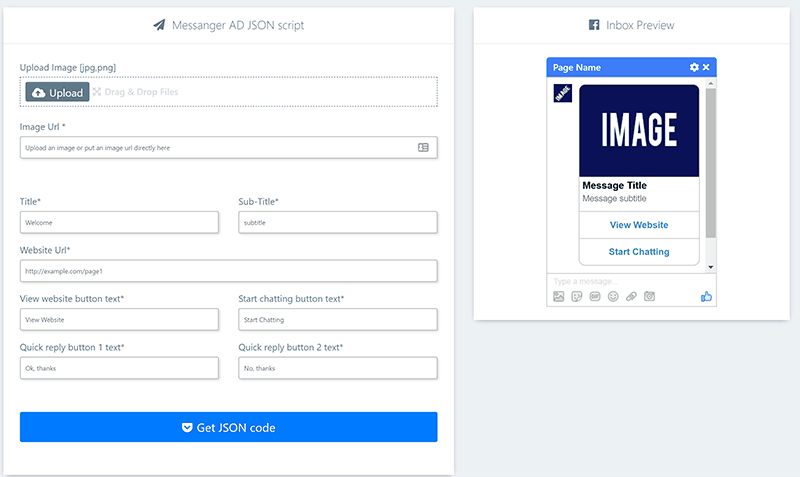Select the Title input with Welcome placeholder
The width and height of the screenshot is (800, 477).
[x=119, y=222]
